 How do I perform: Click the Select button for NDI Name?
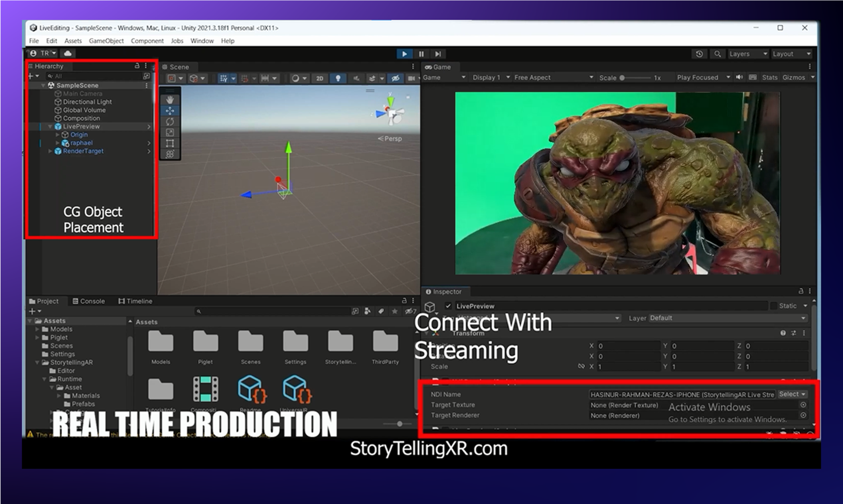[x=792, y=394]
